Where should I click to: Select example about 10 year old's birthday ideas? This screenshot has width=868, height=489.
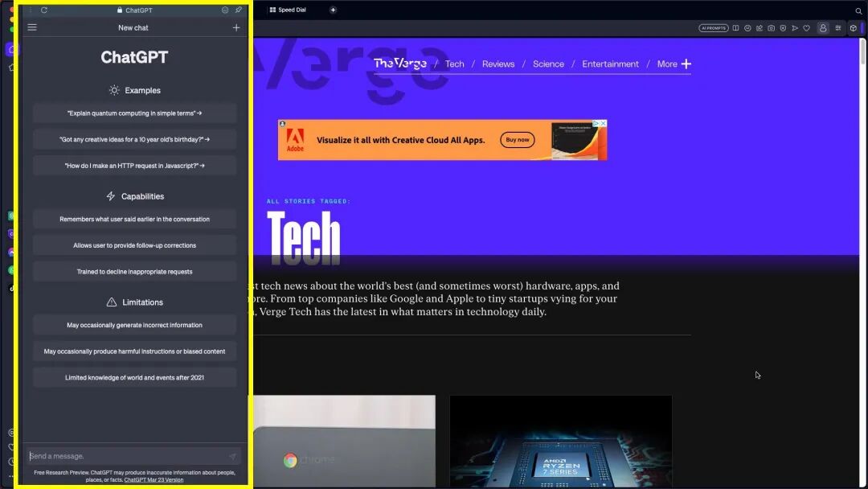pos(134,140)
